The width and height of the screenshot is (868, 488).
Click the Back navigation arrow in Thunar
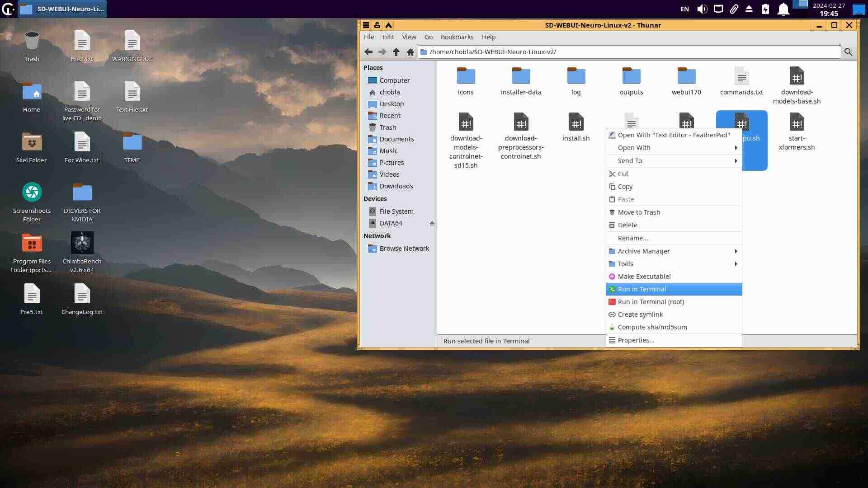coord(368,52)
